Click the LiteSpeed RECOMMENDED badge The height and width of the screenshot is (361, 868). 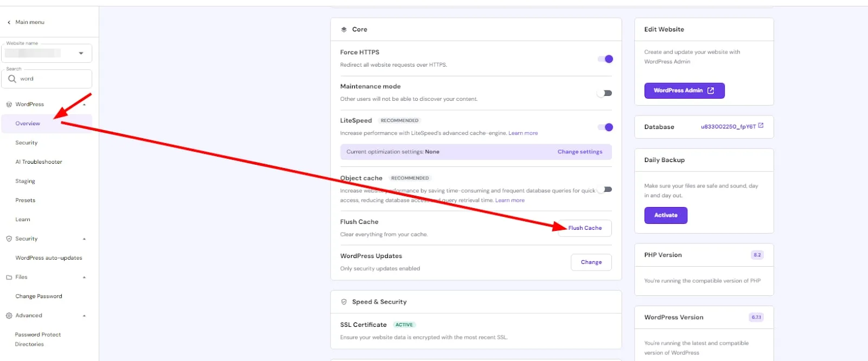tap(399, 120)
